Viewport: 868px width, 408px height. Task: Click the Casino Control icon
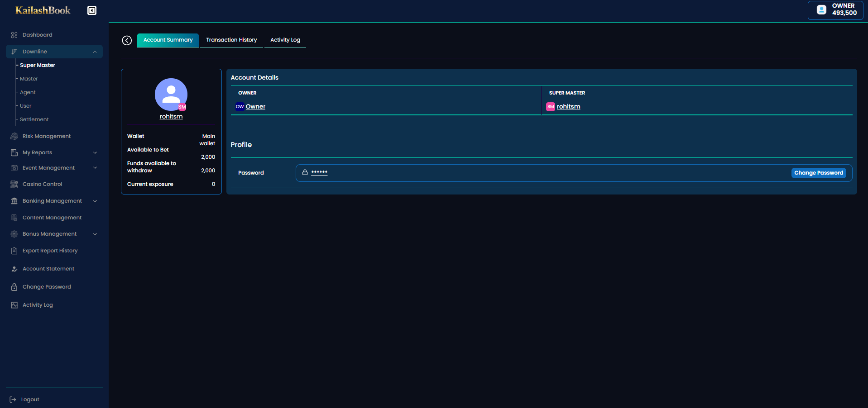(14, 184)
